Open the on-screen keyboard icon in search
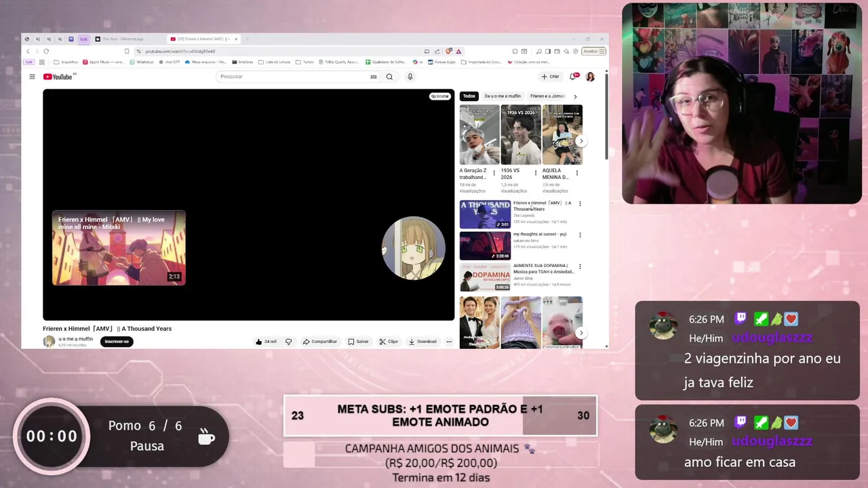This screenshot has height=488, width=868. point(373,77)
